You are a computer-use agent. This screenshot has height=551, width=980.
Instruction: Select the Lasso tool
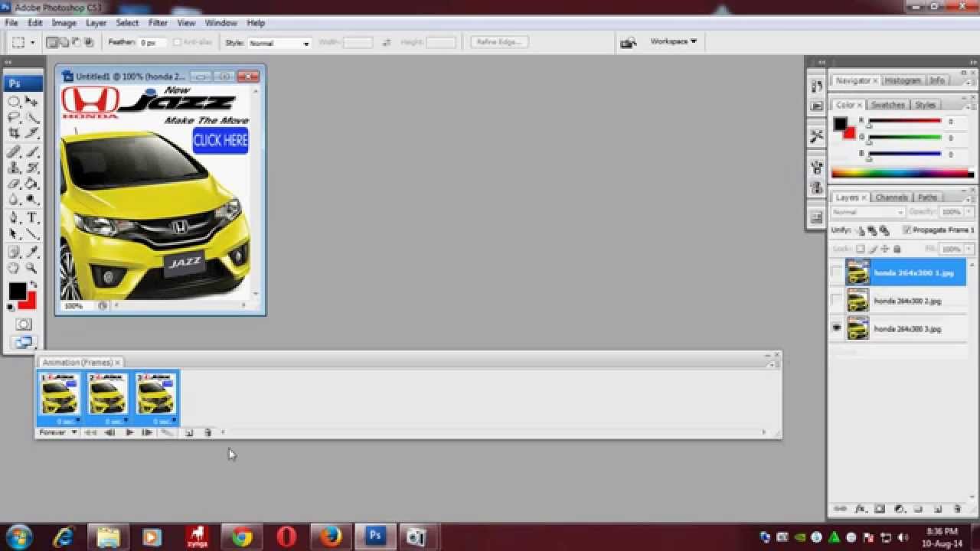tap(14, 118)
